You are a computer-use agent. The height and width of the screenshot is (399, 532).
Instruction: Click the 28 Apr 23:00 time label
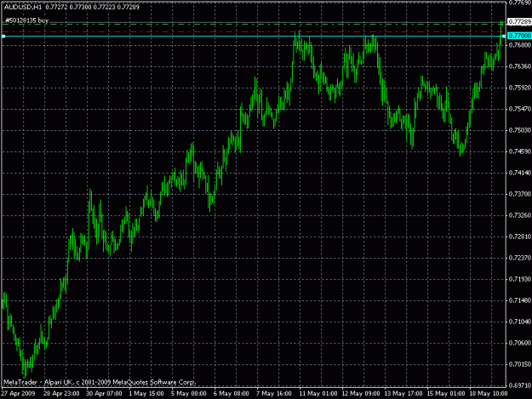pos(61,394)
